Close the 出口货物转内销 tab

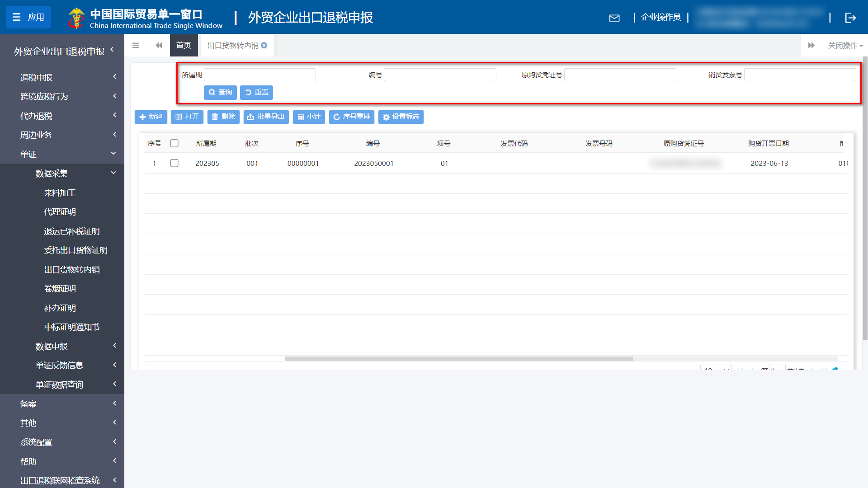click(x=264, y=45)
